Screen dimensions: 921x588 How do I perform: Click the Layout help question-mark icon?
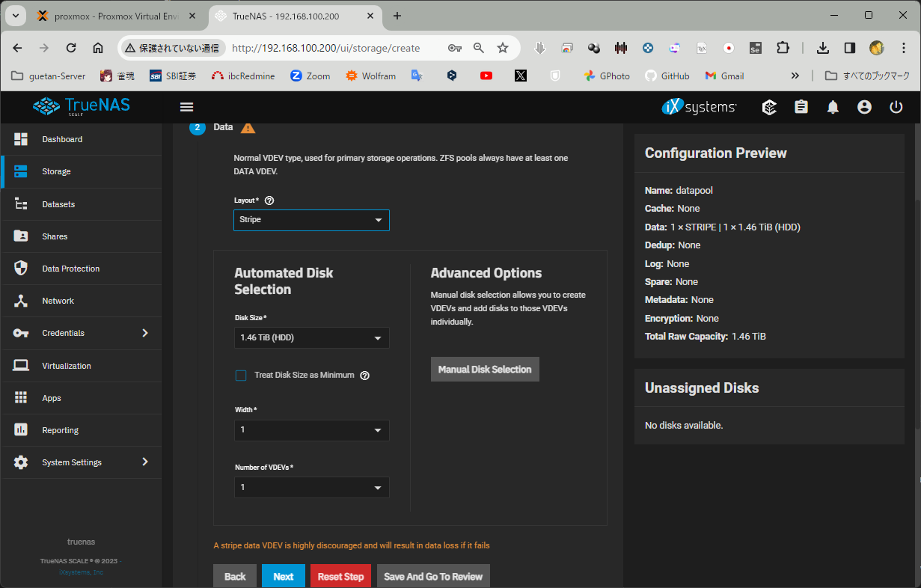(x=269, y=200)
